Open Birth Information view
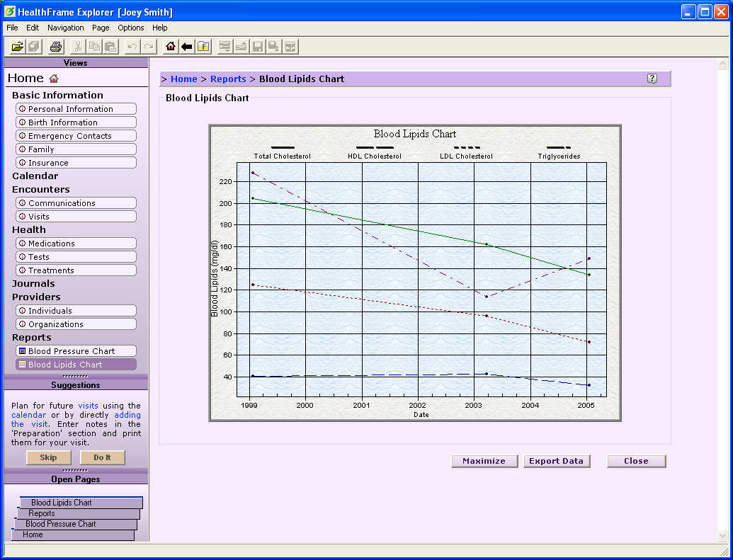Screen dimensions: 733x560 click(76, 122)
